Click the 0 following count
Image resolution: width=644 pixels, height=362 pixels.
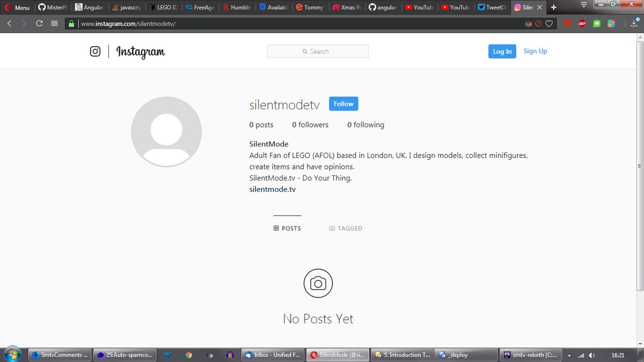[x=365, y=125]
